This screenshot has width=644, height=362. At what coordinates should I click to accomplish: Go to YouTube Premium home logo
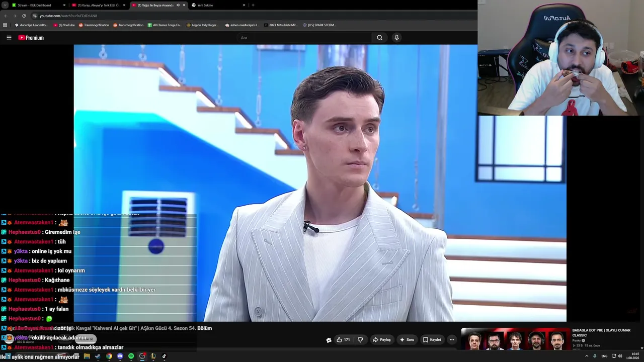click(x=31, y=38)
